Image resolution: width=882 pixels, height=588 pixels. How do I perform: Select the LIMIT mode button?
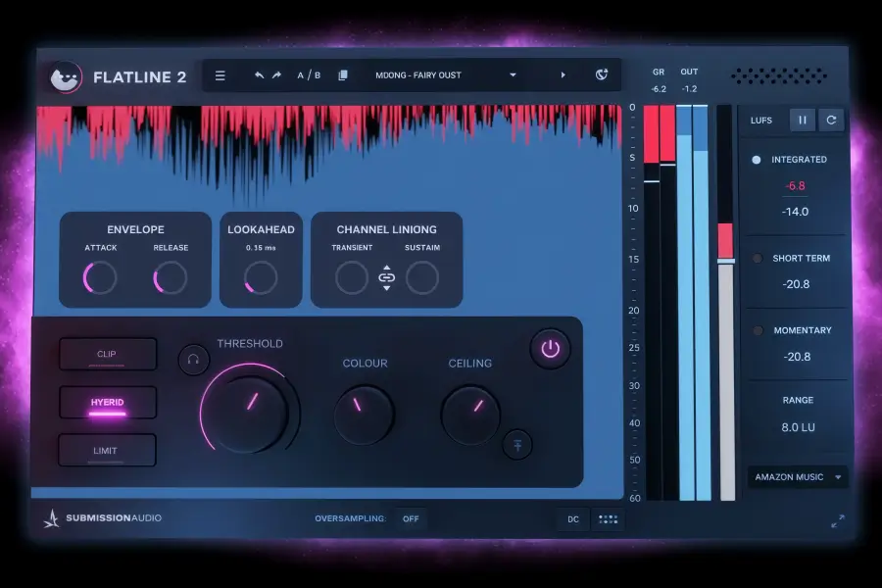108,450
